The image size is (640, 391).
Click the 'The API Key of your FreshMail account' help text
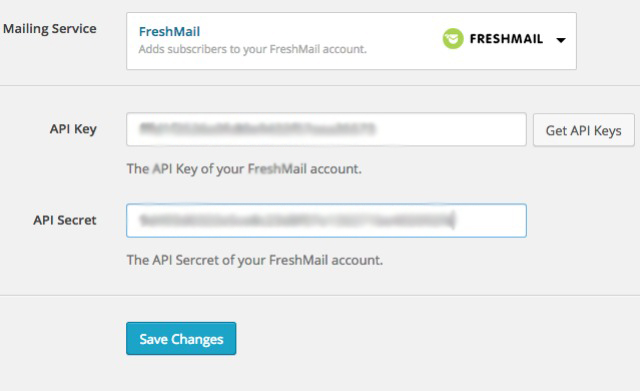[244, 169]
